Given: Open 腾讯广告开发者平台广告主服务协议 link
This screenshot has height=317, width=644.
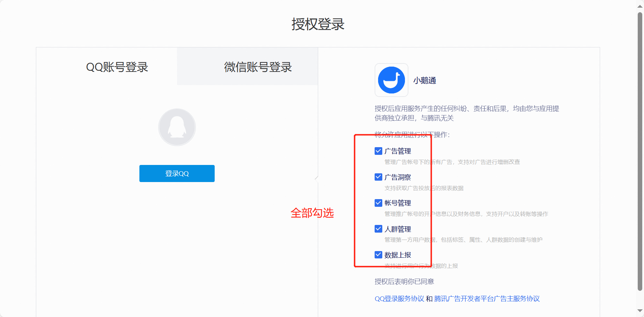Looking at the screenshot, I should (487, 299).
